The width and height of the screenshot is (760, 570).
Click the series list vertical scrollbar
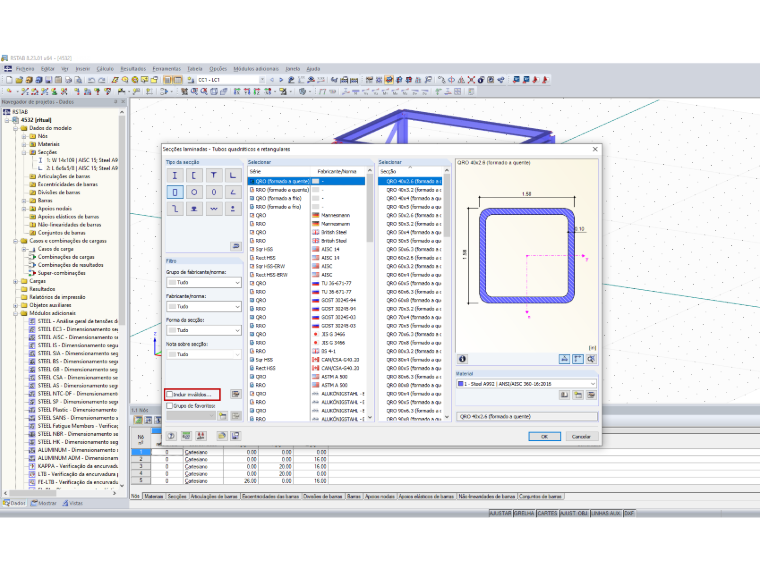click(370, 294)
